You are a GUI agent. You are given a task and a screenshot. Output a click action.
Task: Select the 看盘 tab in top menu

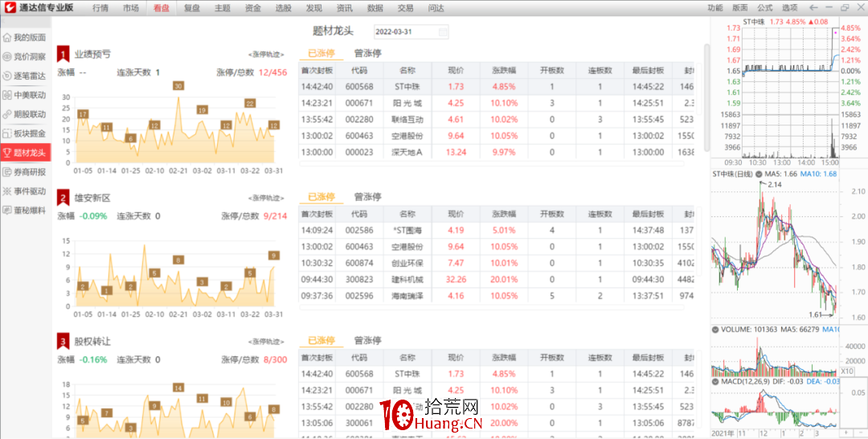click(162, 8)
